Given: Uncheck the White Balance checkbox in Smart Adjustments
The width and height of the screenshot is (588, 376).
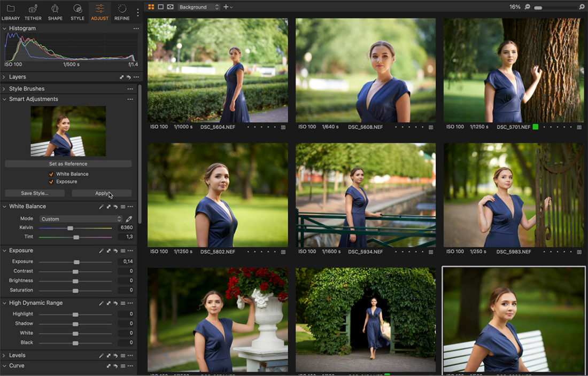Looking at the screenshot, I should [x=50, y=174].
